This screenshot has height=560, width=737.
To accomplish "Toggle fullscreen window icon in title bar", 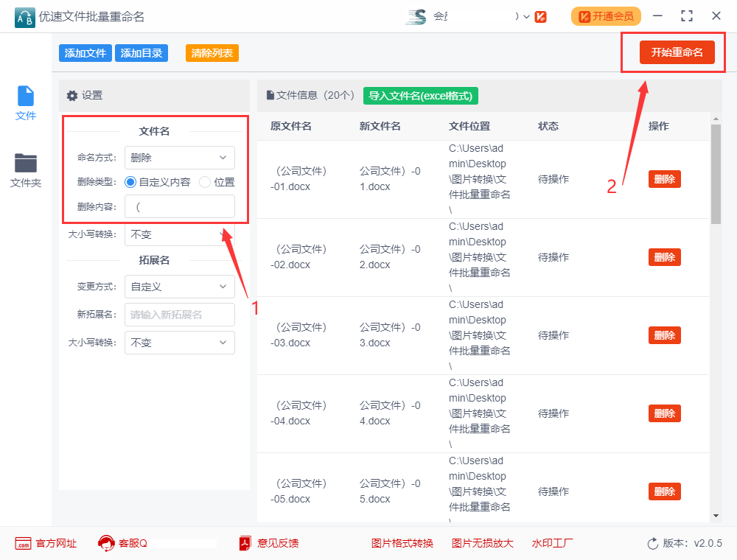I will click(687, 16).
